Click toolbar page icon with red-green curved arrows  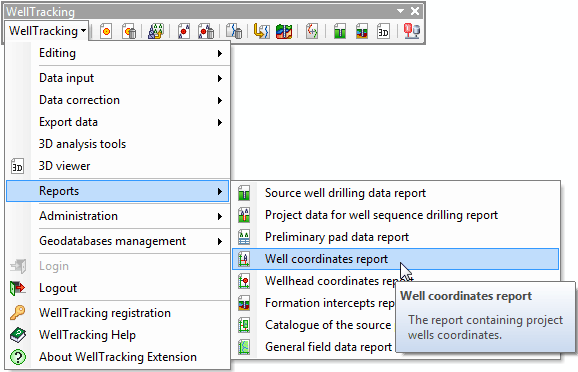312,31
